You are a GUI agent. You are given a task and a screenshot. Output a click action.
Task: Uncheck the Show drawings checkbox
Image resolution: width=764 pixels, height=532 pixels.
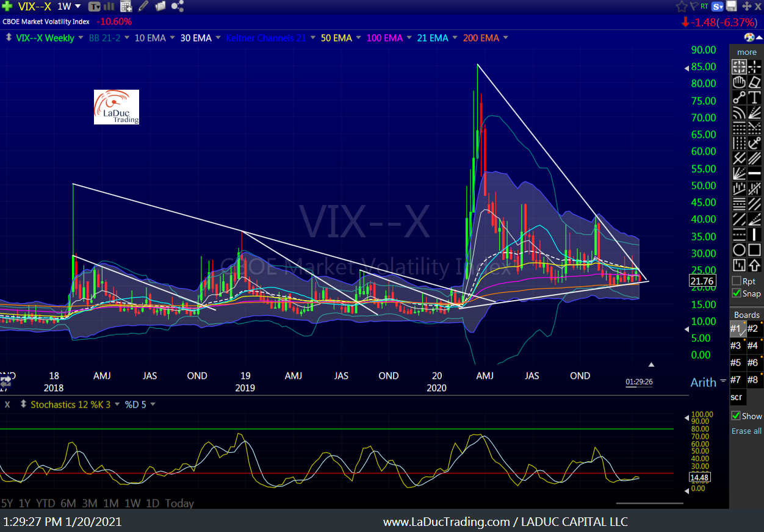coord(736,416)
